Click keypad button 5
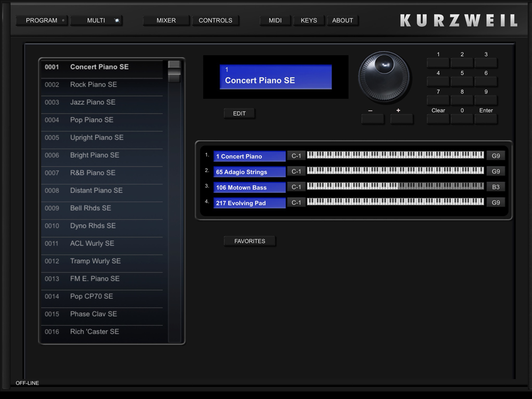This screenshot has height=399, width=532. 462,81
